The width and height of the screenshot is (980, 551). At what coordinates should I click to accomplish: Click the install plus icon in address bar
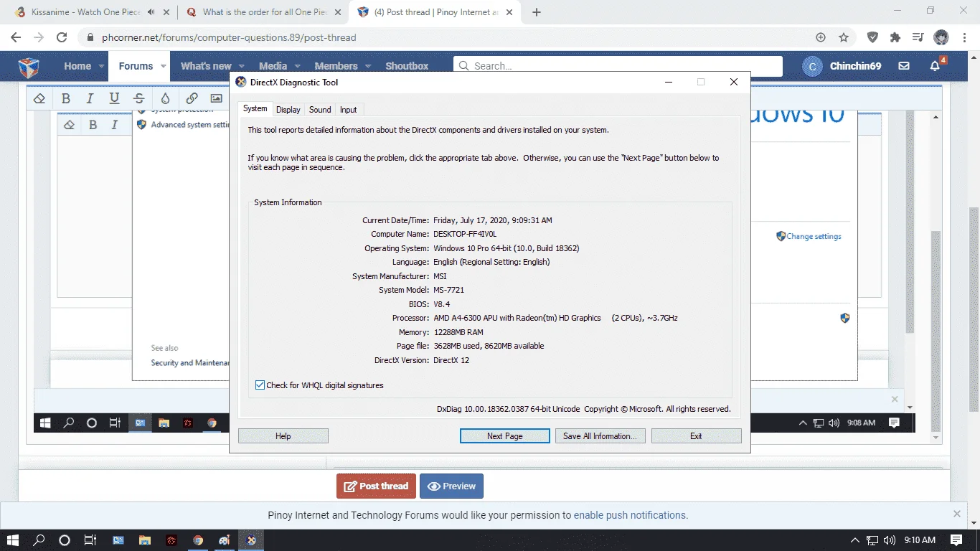pyautogui.click(x=821, y=37)
